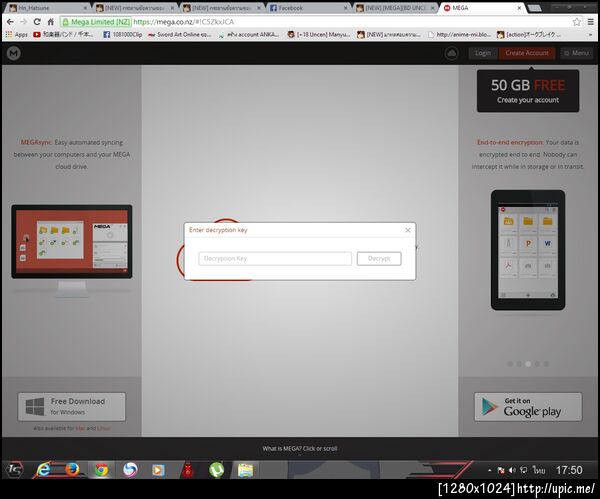Open the file explorer taskbar icon

tap(245, 470)
